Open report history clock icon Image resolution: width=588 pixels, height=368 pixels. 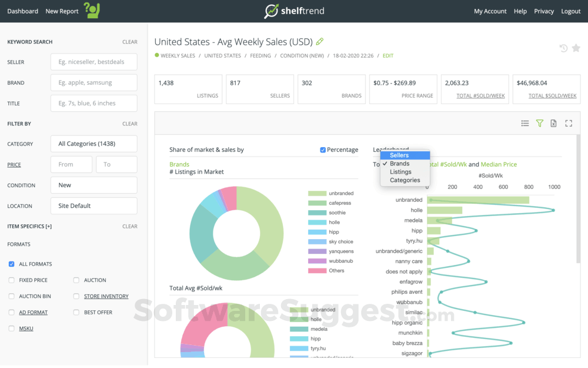coord(563,48)
